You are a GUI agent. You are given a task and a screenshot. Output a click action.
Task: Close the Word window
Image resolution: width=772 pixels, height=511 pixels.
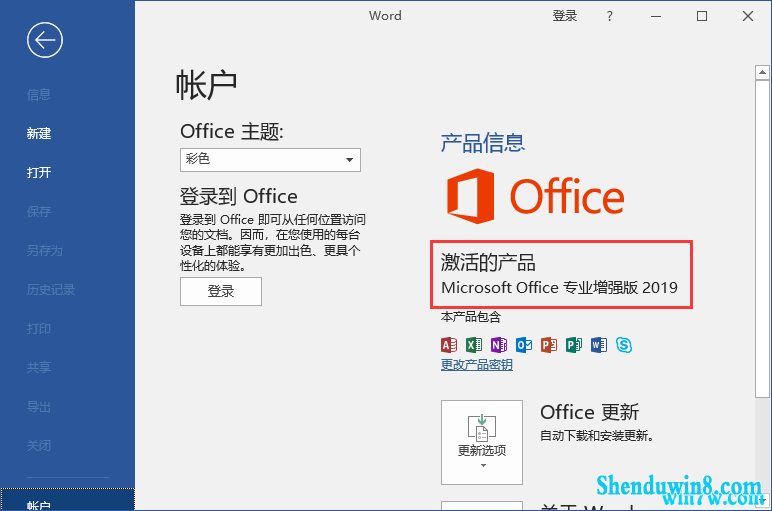748,16
